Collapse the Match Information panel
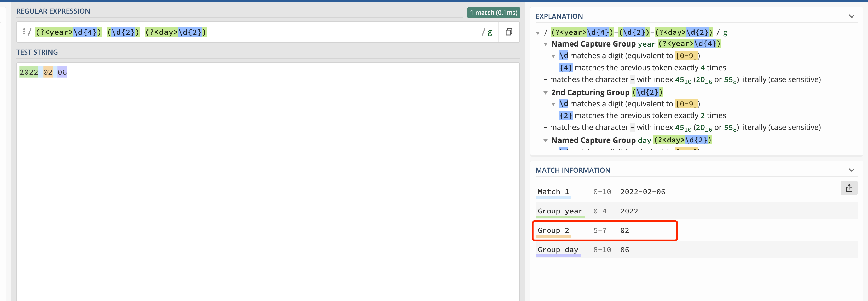 click(852, 170)
